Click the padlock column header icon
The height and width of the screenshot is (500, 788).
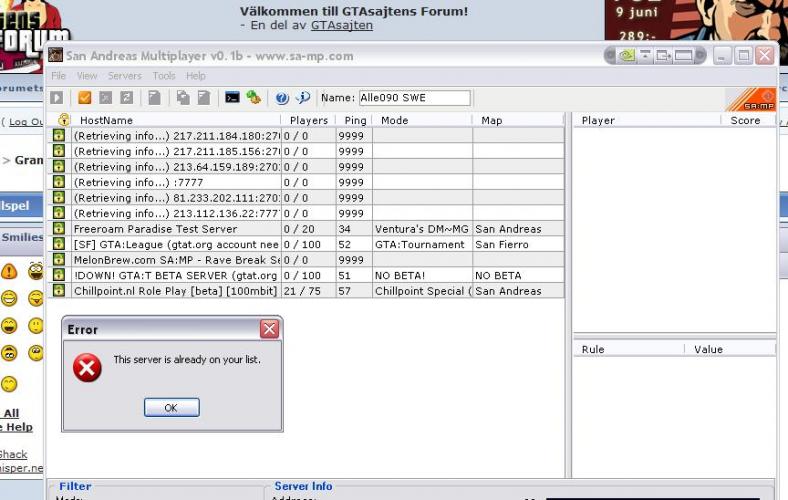64,120
